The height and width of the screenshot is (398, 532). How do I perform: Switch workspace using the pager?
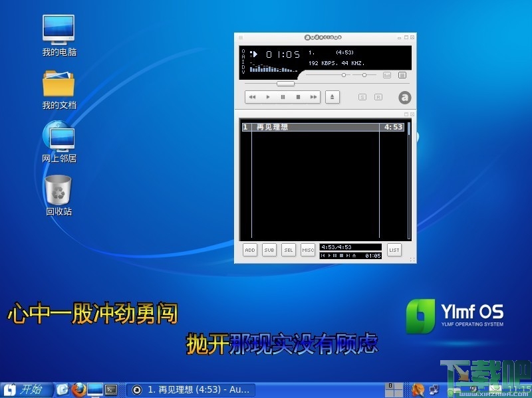pos(394,390)
